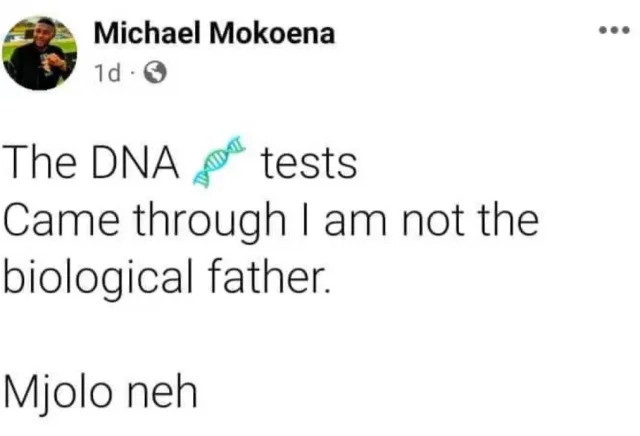This screenshot has width=640, height=436.
Task: Click the globe public privacy icon
Action: 156,72
